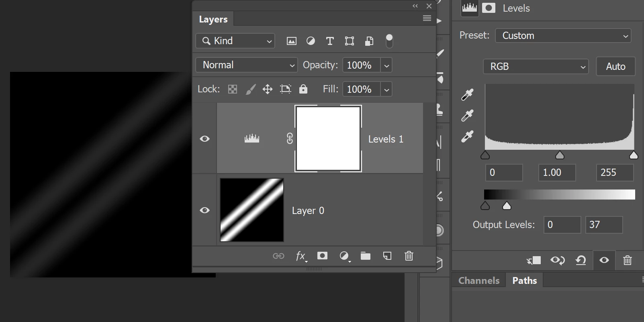This screenshot has width=644, height=322.
Task: Click the Masks icon in Properties header
Action: tap(489, 8)
